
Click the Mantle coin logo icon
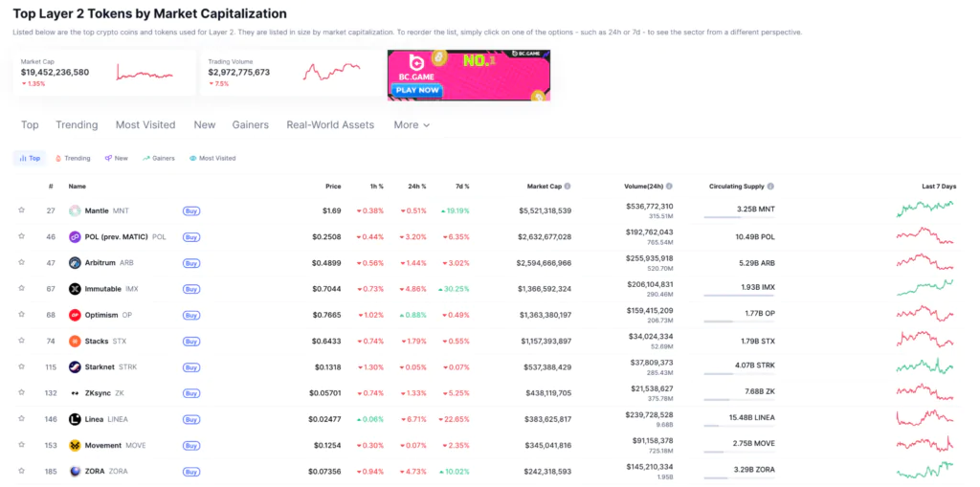[x=75, y=210]
